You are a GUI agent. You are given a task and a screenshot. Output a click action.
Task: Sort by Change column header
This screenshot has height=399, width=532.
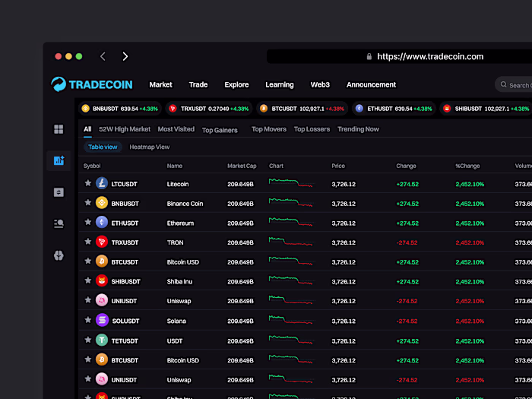tap(406, 166)
